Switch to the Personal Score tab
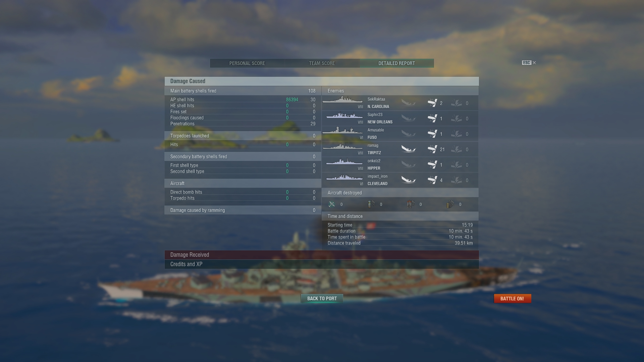644x362 pixels. 247,63
